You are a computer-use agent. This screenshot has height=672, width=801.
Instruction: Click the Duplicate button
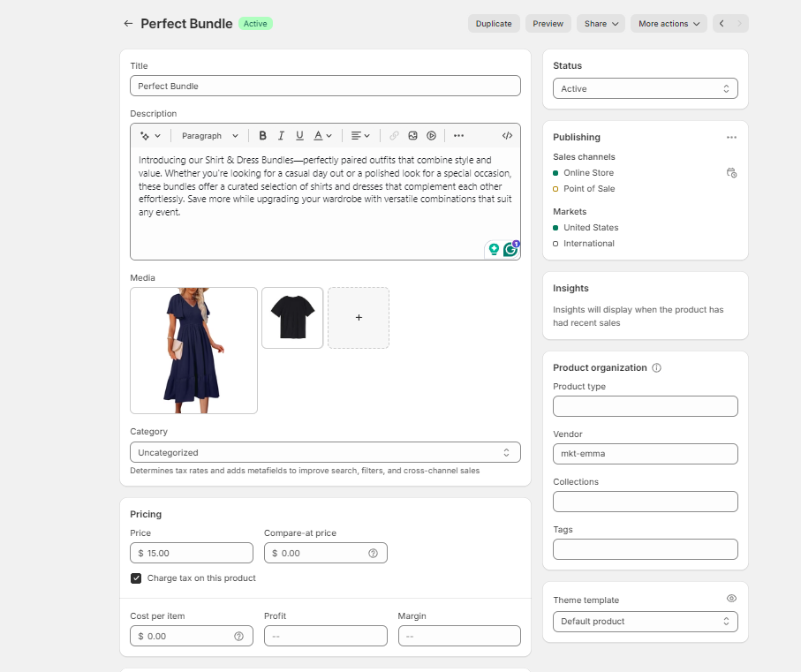pyautogui.click(x=494, y=24)
